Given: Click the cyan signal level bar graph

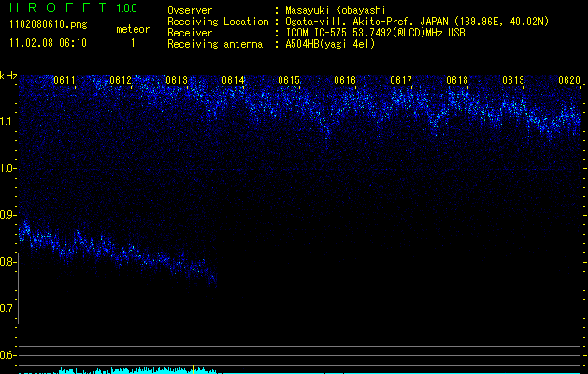Looking at the screenshot, I should (x=131, y=370).
